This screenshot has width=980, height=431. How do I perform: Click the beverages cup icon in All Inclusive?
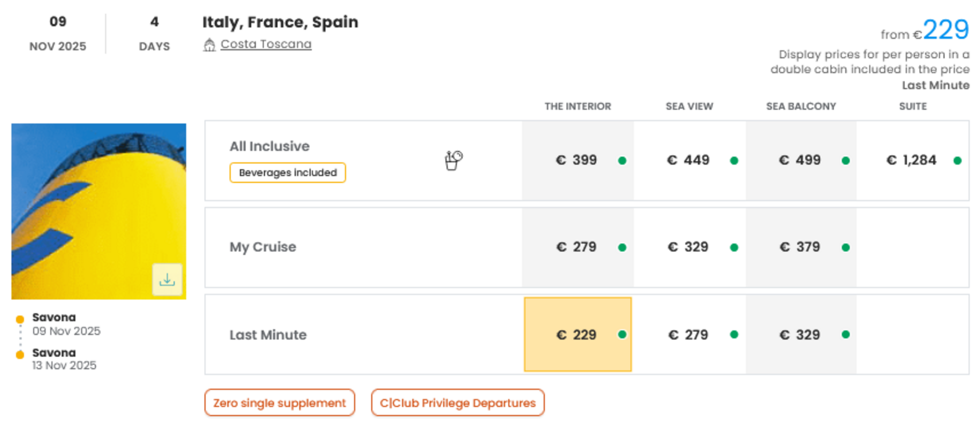click(453, 160)
